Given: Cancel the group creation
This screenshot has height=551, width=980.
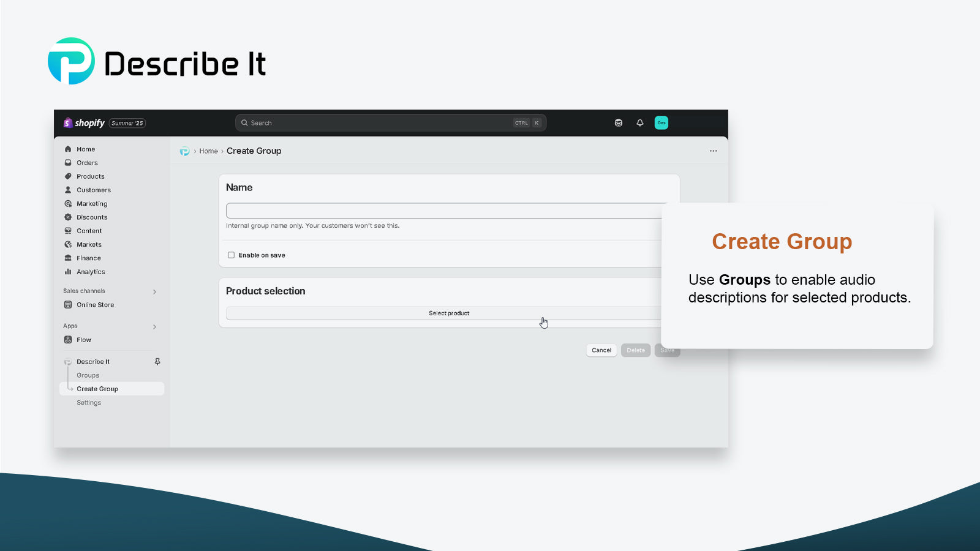Looking at the screenshot, I should tap(601, 350).
